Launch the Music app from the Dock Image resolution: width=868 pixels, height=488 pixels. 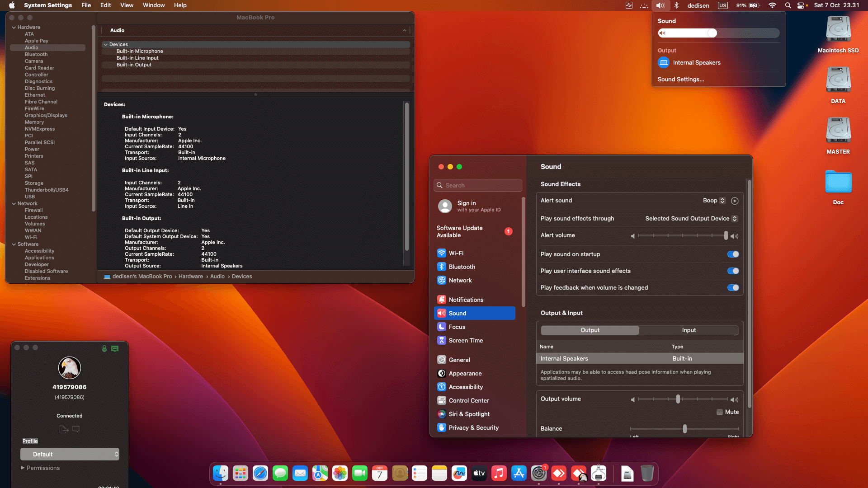pyautogui.click(x=499, y=473)
